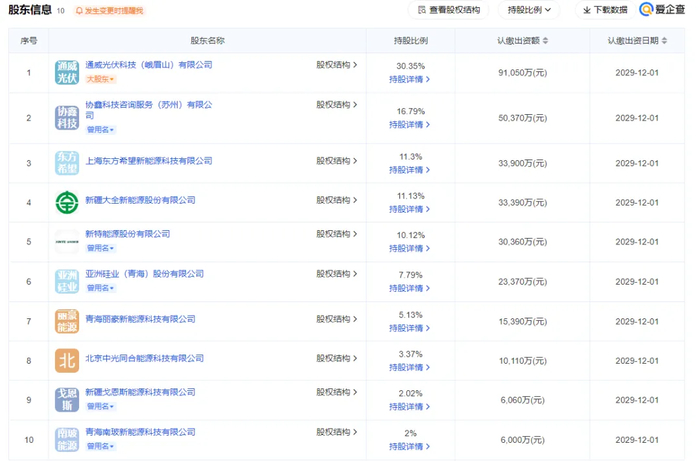Image resolution: width=700 pixels, height=461 pixels.
Task: Open 股权结构 for 亚洲硅业 row
Action: 337,274
